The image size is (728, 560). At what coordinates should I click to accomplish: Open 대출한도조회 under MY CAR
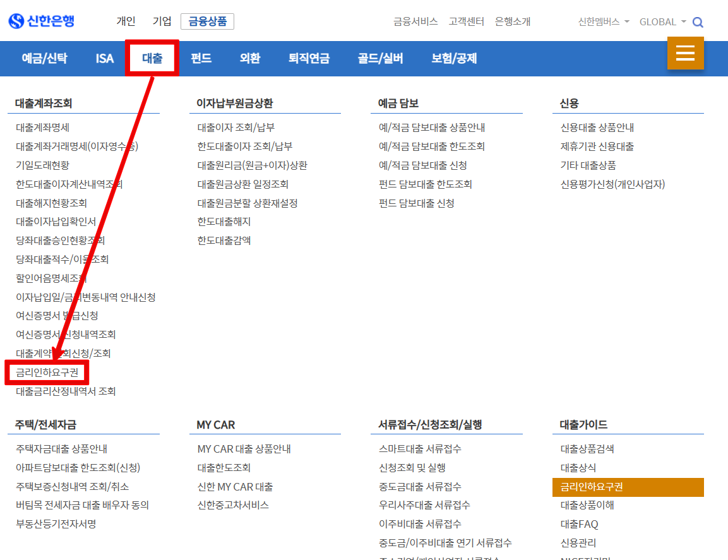[224, 468]
